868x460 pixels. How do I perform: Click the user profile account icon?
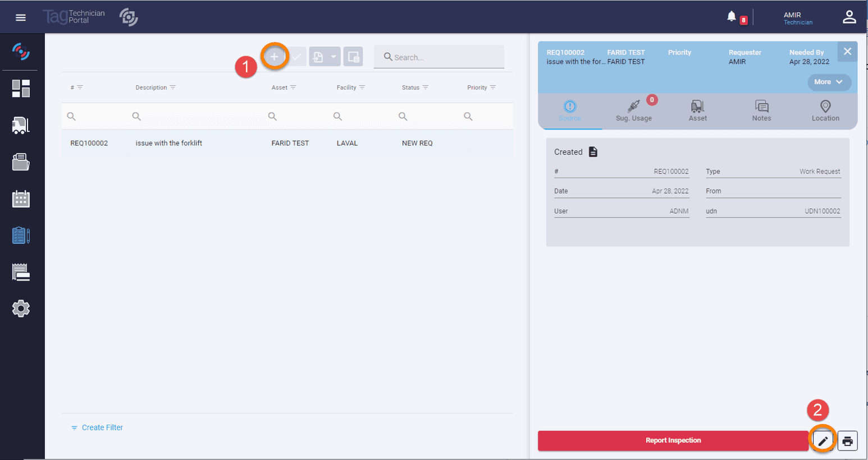coord(849,17)
